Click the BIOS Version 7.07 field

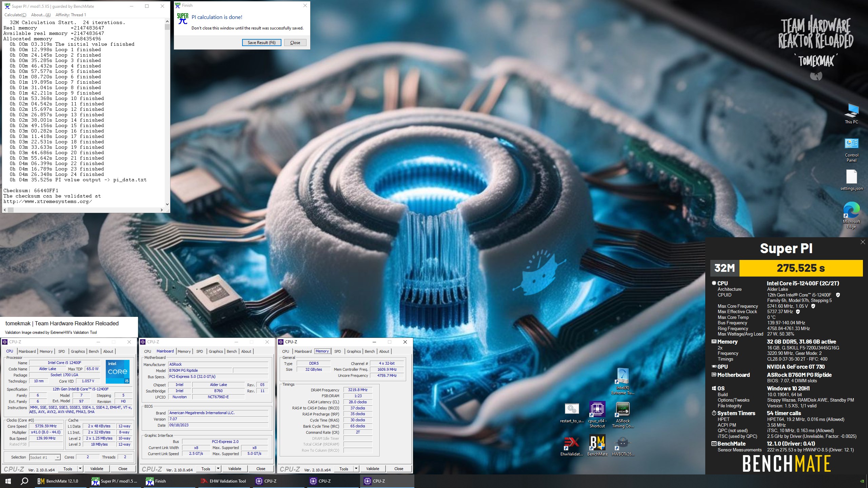(218, 419)
